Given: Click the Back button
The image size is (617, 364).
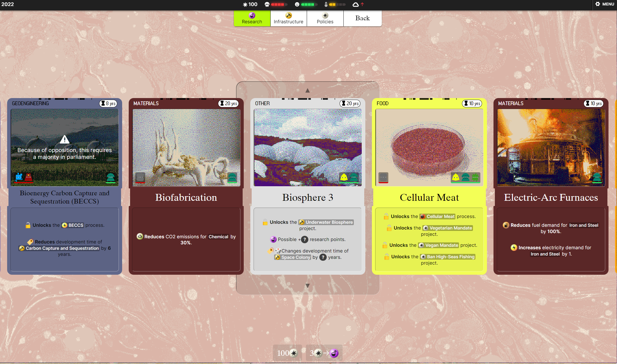Looking at the screenshot, I should click(362, 18).
